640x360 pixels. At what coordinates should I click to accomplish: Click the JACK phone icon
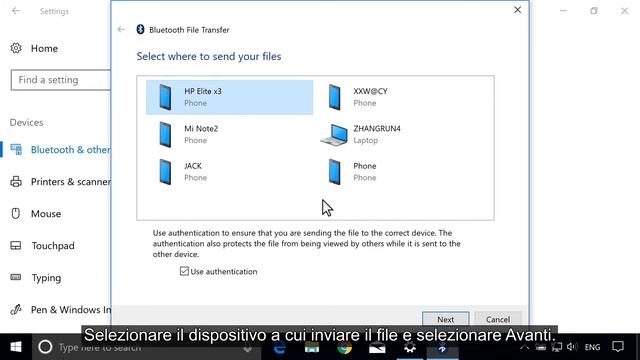coord(165,172)
